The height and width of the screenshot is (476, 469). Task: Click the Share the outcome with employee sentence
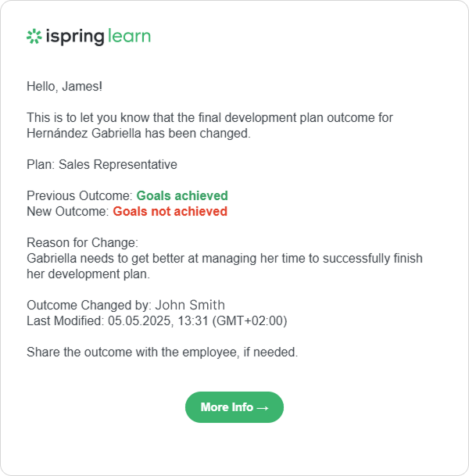click(x=163, y=353)
